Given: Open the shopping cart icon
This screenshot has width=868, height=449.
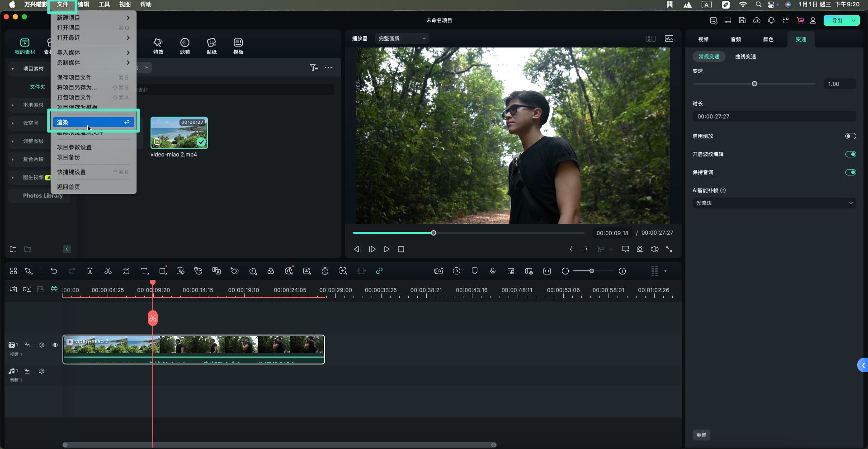Looking at the screenshot, I should point(800,20).
